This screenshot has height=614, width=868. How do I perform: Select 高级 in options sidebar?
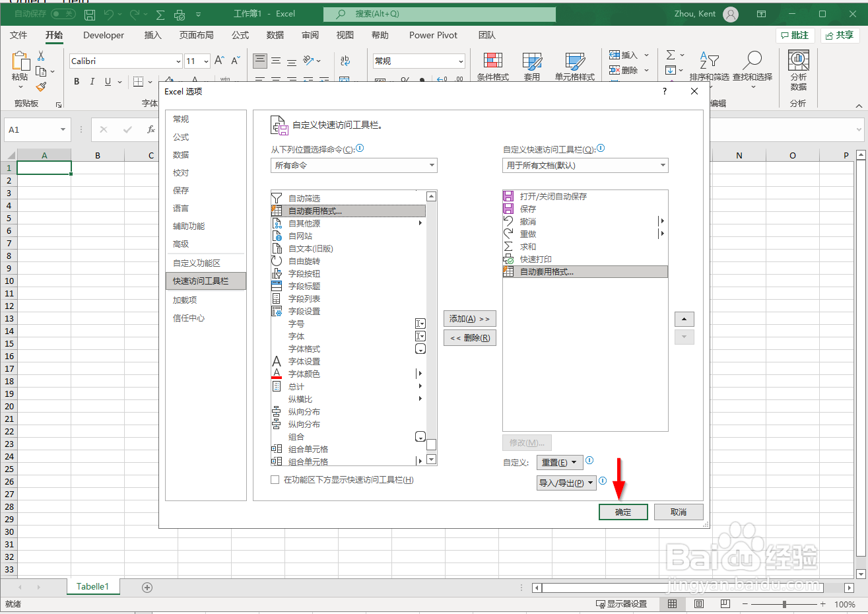[206, 244]
